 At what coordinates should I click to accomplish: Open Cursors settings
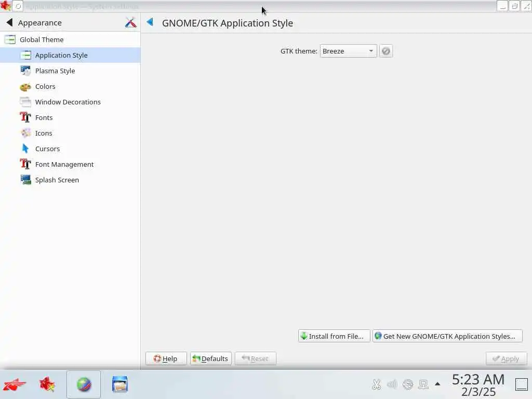pos(70,149)
